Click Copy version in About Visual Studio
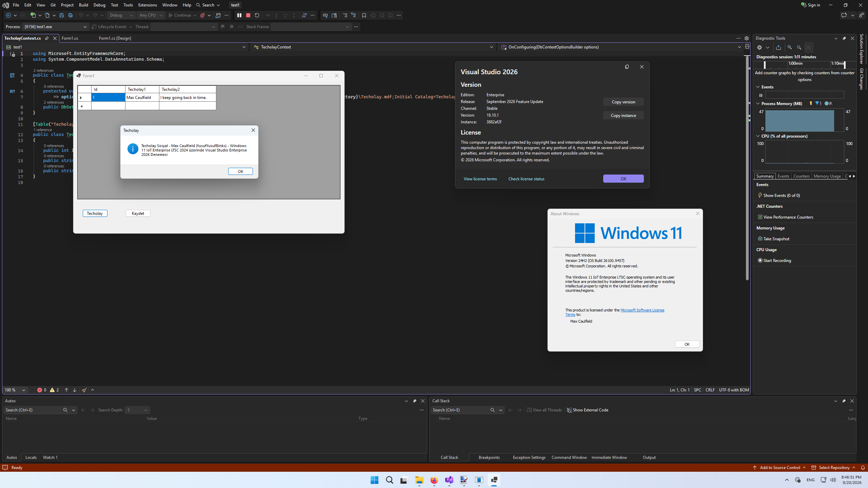The image size is (868, 488). (x=623, y=102)
